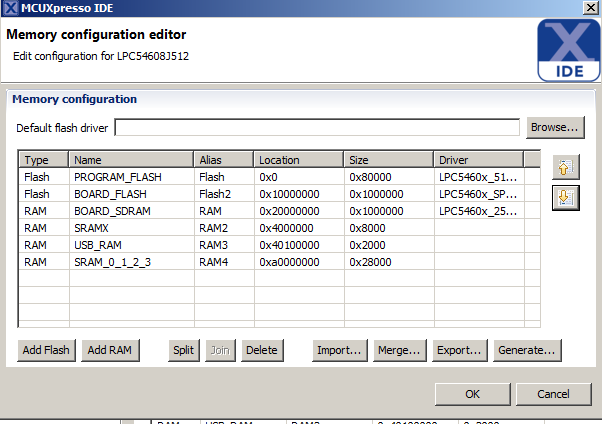Select the SRAMX name cell
This screenshot has height=424, width=602.
point(131,228)
